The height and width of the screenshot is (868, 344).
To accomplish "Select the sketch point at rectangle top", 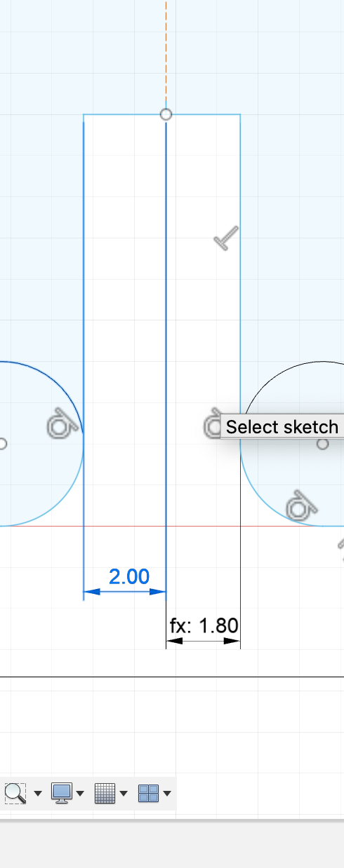I will [166, 114].
